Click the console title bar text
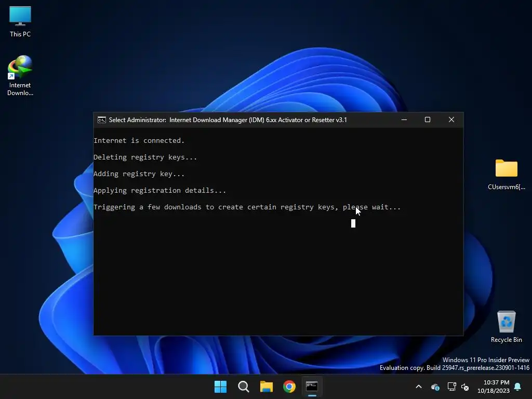Screen dimensions: 532x399 click(x=228, y=120)
